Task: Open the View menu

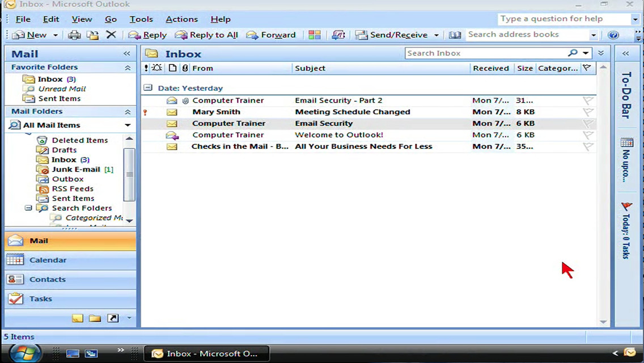Action: coord(82,19)
